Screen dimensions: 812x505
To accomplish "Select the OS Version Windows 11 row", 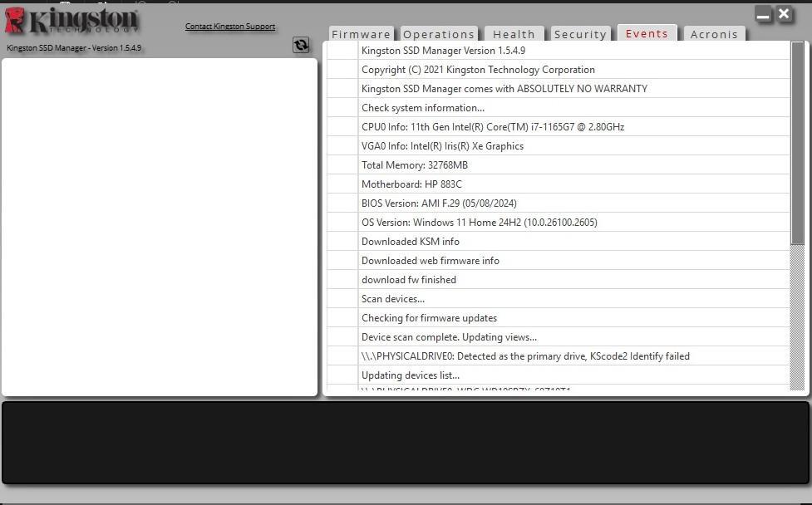I will tap(559, 223).
